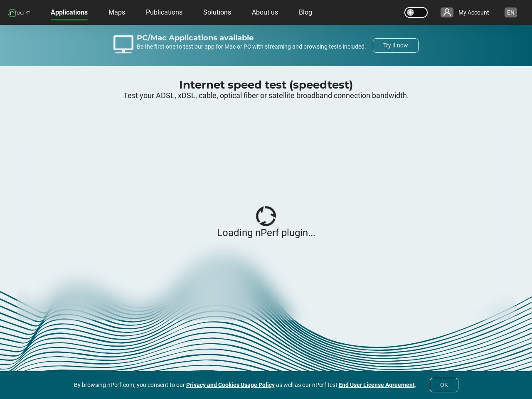This screenshot has height=399, width=532.
Task: Click the Loading nPerf plugin... text
Action: point(266,233)
